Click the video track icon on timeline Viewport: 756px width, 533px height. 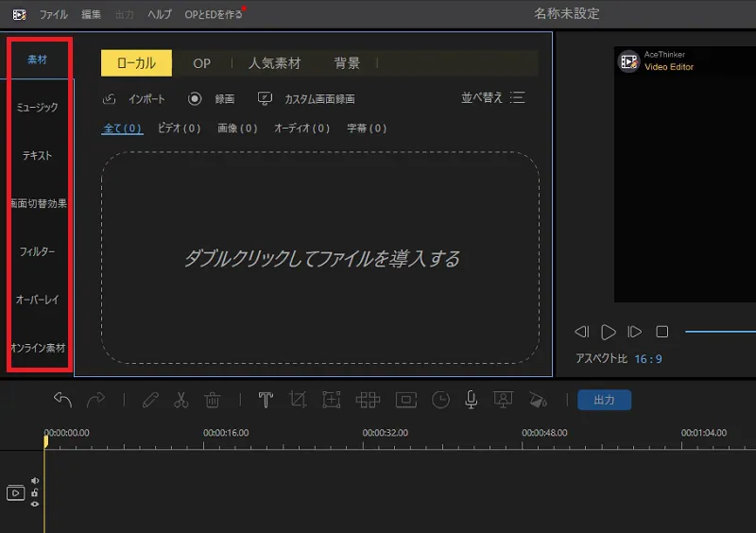(x=15, y=493)
